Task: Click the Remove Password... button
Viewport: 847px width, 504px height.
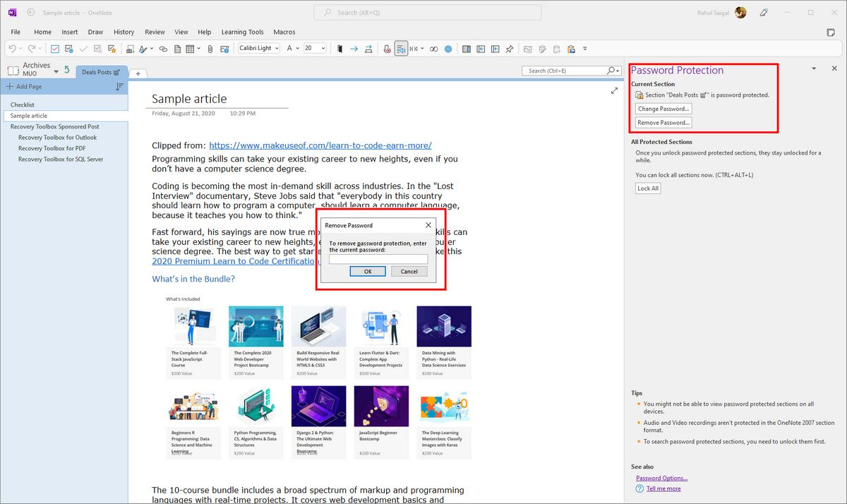Action: [663, 123]
